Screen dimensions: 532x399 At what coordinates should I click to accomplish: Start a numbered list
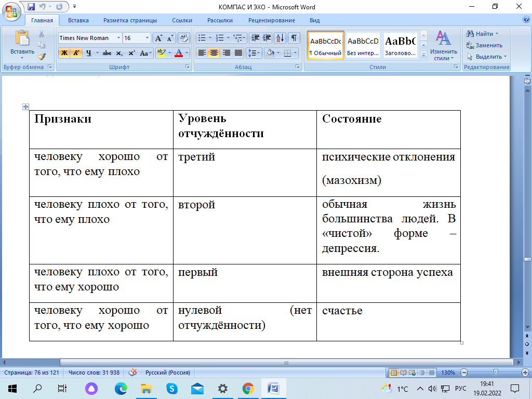(x=220, y=38)
